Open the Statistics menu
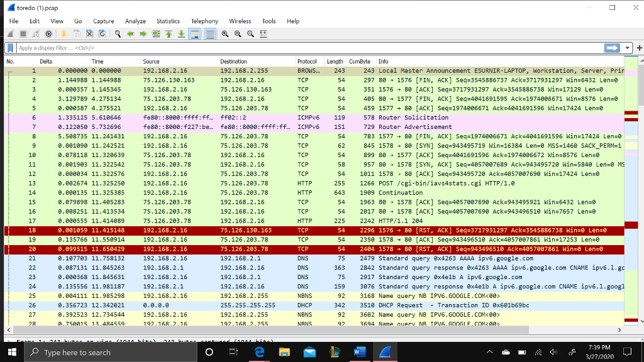The width and height of the screenshot is (644, 362). [168, 21]
